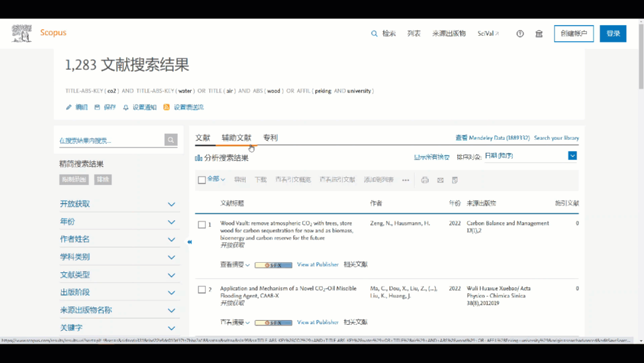The width and height of the screenshot is (644, 363).
Task: Open 列表 in top navigation
Action: (x=414, y=33)
